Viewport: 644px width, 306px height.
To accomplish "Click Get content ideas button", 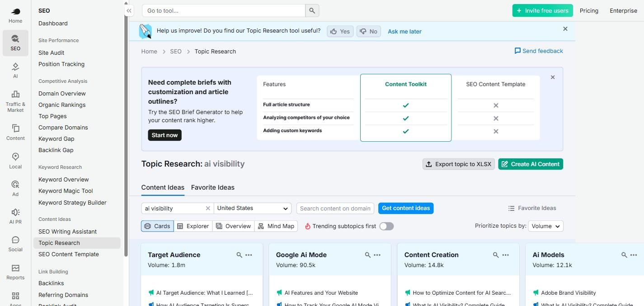I will click(x=406, y=208).
